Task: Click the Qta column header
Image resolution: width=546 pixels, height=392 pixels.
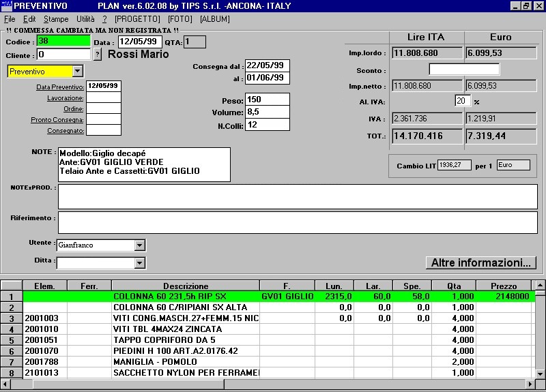Action: point(454,286)
